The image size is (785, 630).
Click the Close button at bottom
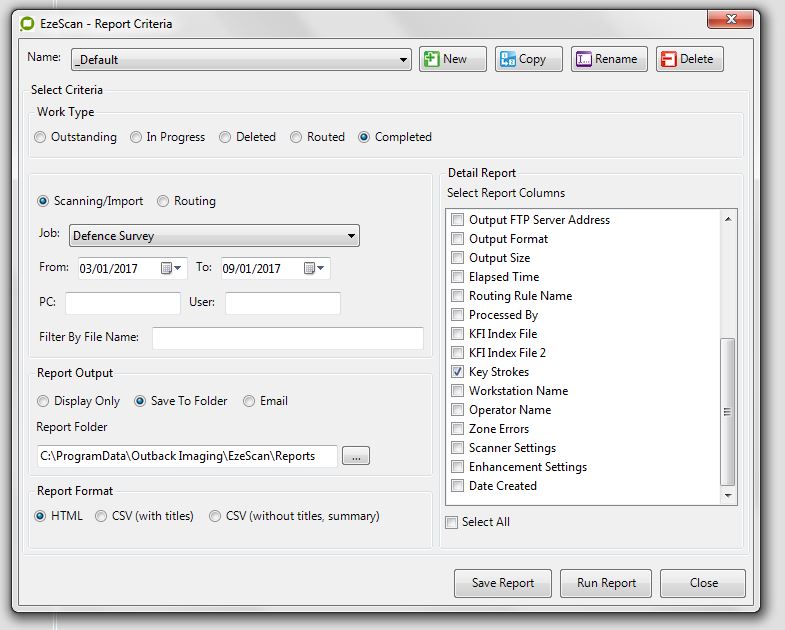tap(703, 583)
